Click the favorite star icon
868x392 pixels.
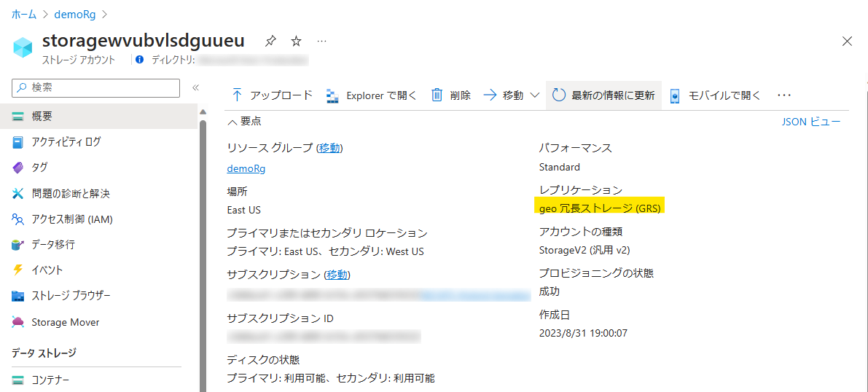pyautogui.click(x=296, y=41)
